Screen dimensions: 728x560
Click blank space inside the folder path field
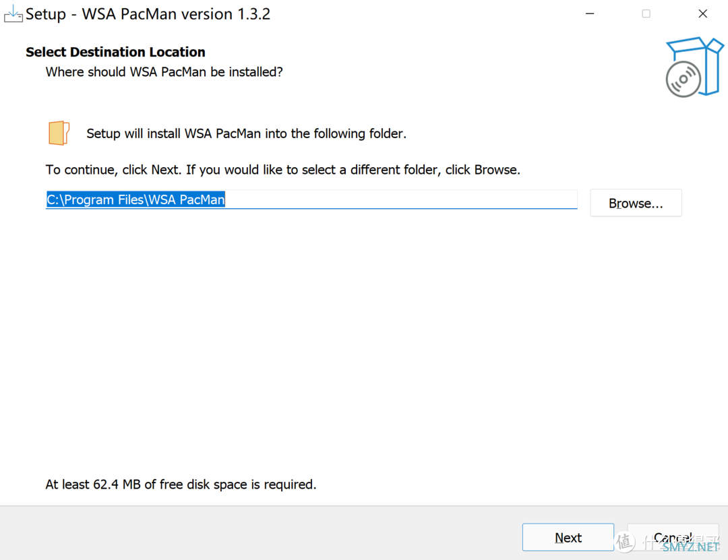pos(404,199)
